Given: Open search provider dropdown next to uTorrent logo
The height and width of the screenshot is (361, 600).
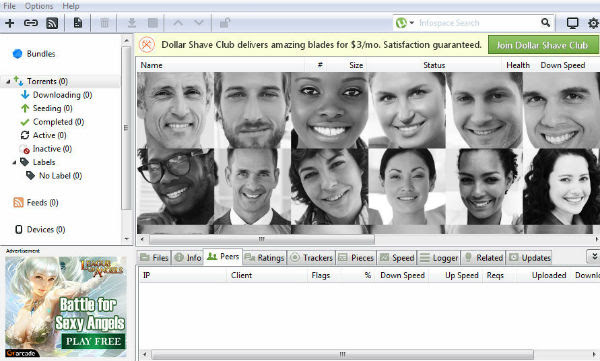Looking at the screenshot, I should pyautogui.click(x=412, y=23).
